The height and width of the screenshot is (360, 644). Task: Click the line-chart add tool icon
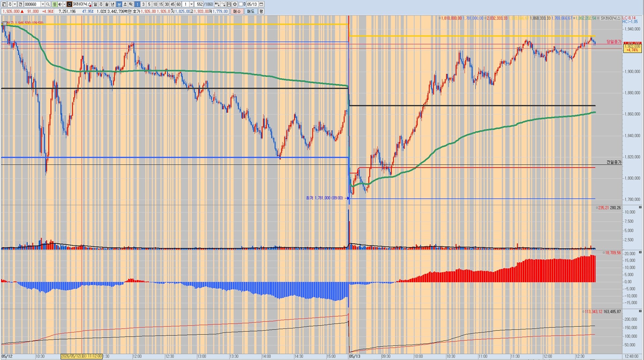[x=223, y=4]
